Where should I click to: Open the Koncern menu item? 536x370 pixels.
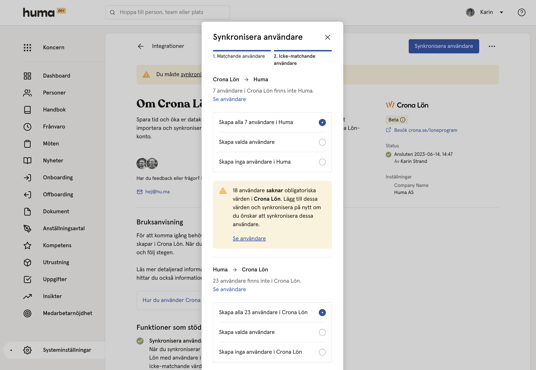[53, 47]
